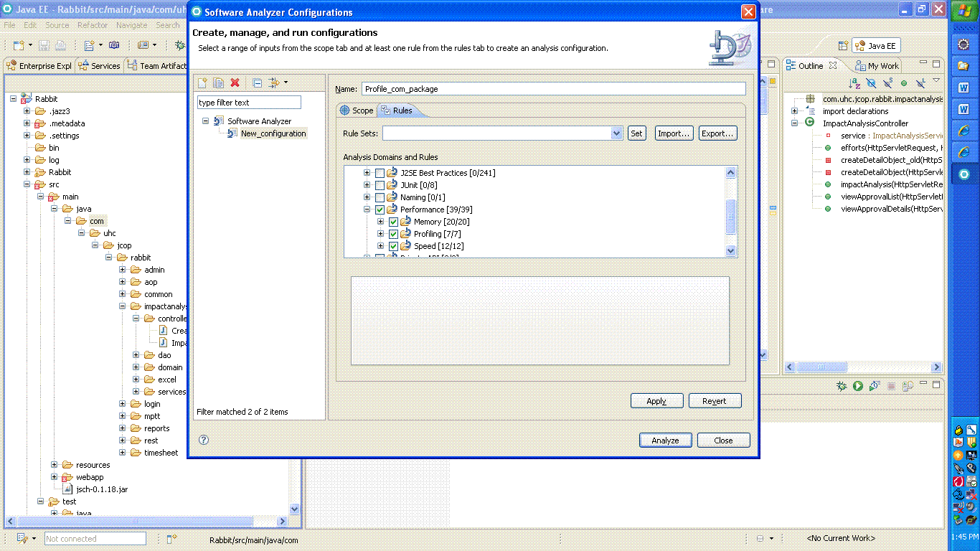The image size is (980, 551).
Task: Click the Analyze button
Action: [x=665, y=441]
